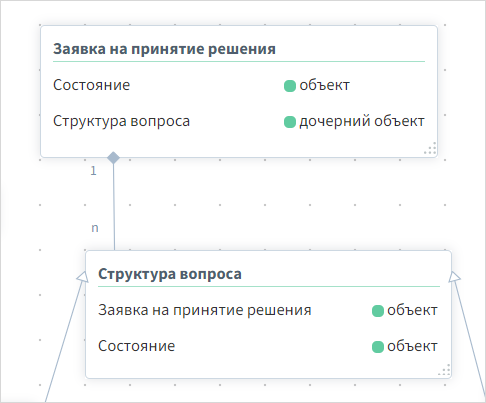Click the 'дочерний объект' type label
This screenshot has height=403, width=486.
[362, 121]
